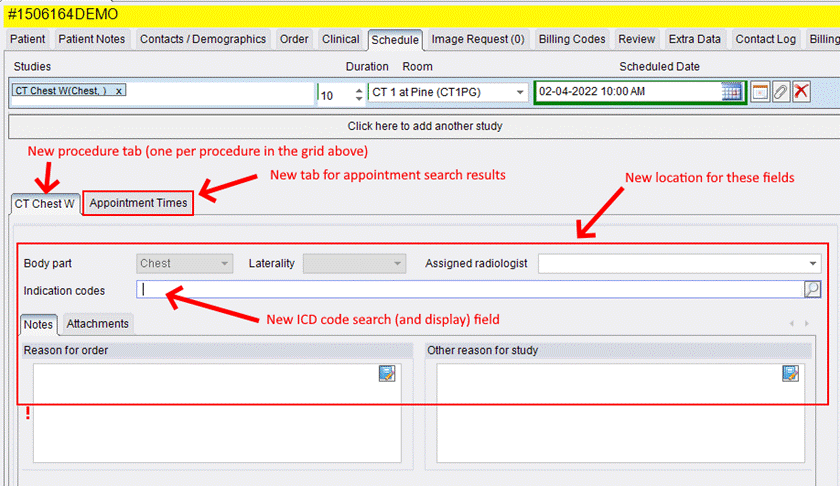Click the red X delete study icon
Screen dimensions: 840x486
pos(801,92)
